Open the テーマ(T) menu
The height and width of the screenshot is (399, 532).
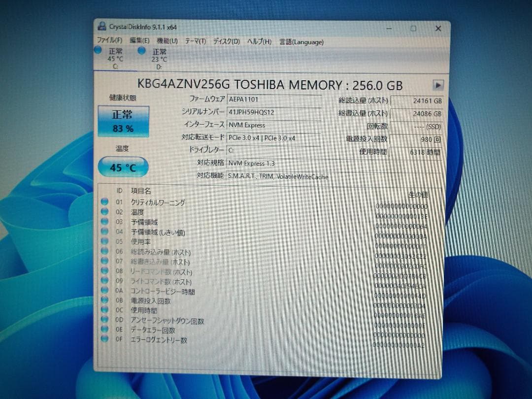pyautogui.click(x=195, y=42)
